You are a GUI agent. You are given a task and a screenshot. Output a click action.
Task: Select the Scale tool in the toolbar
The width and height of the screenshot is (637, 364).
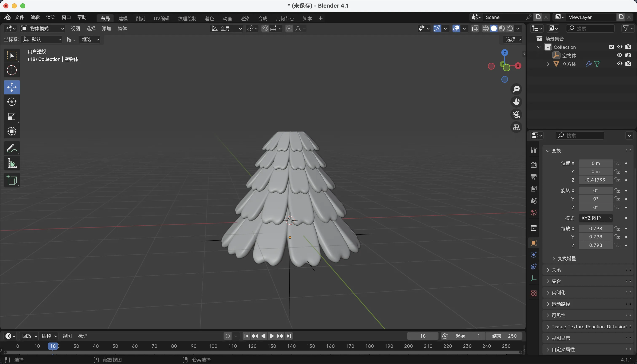click(x=12, y=116)
